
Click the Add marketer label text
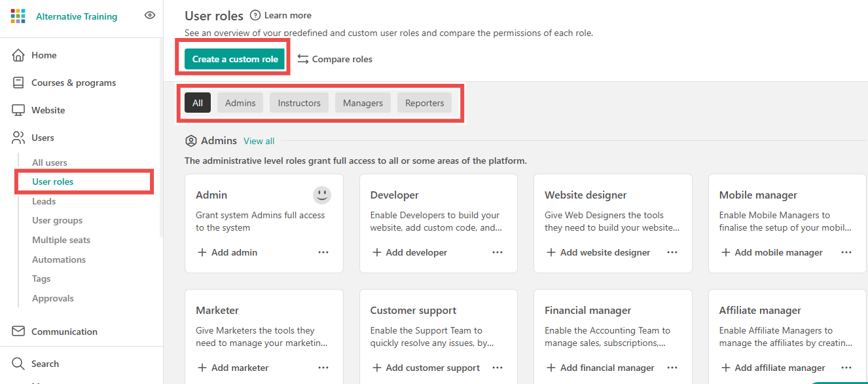click(240, 368)
